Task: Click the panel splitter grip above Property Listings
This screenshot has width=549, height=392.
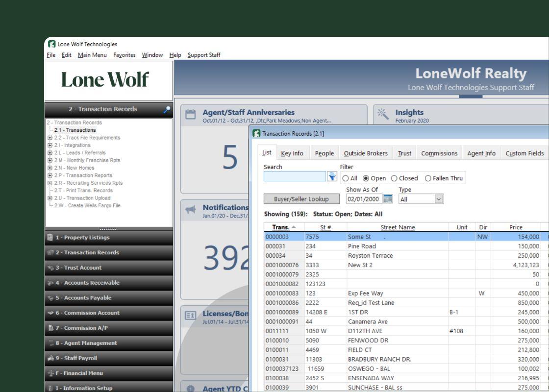Action: click(108, 229)
